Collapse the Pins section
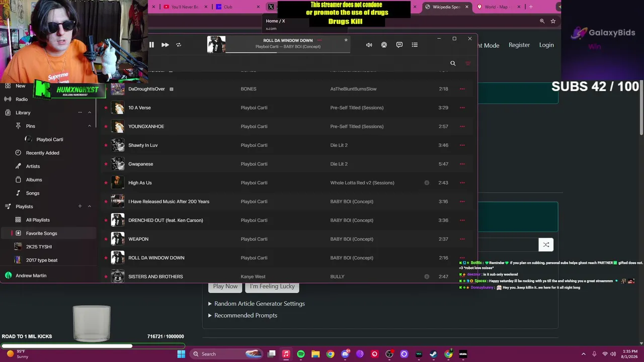Viewport: 644px width, 362px height. point(90,126)
